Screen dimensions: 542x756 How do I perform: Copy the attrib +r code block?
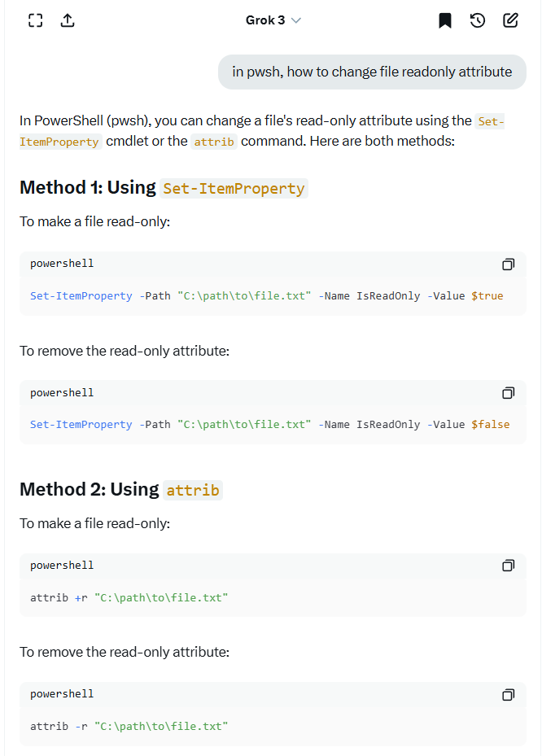tap(508, 566)
